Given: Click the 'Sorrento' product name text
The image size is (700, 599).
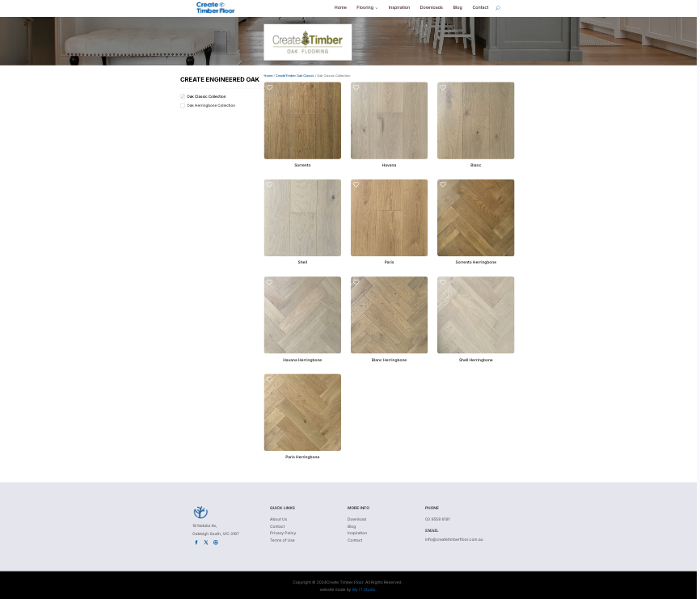Looking at the screenshot, I should (x=302, y=165).
